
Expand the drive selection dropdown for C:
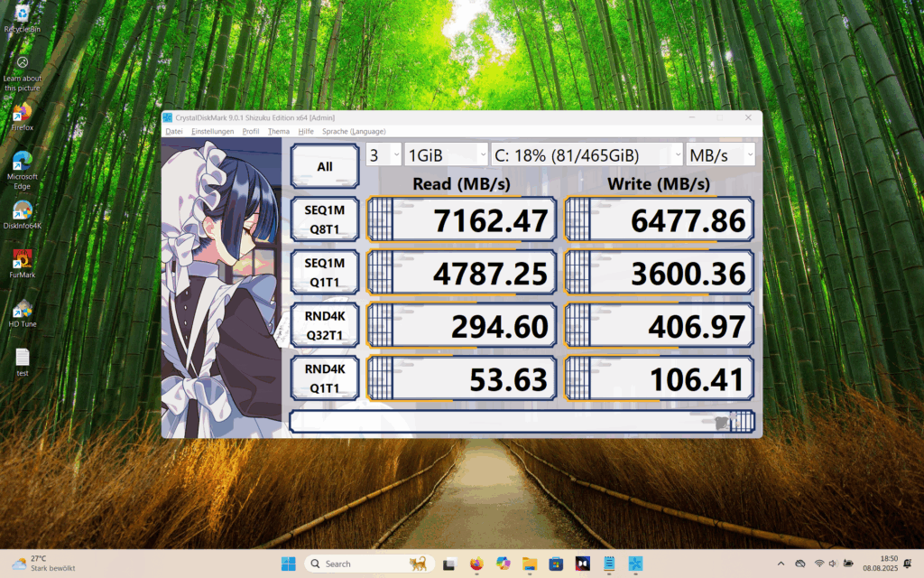(586, 154)
